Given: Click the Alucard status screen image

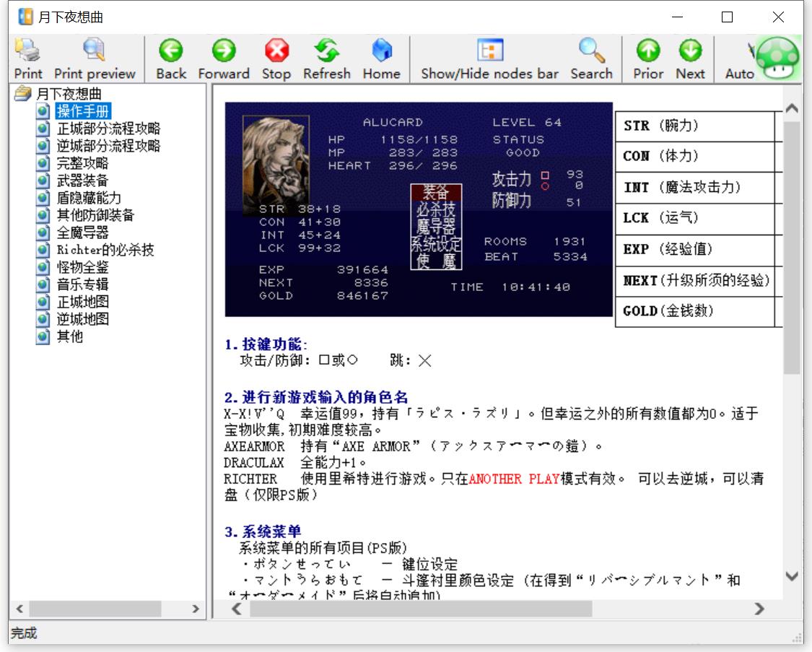Looking at the screenshot, I should (x=419, y=209).
